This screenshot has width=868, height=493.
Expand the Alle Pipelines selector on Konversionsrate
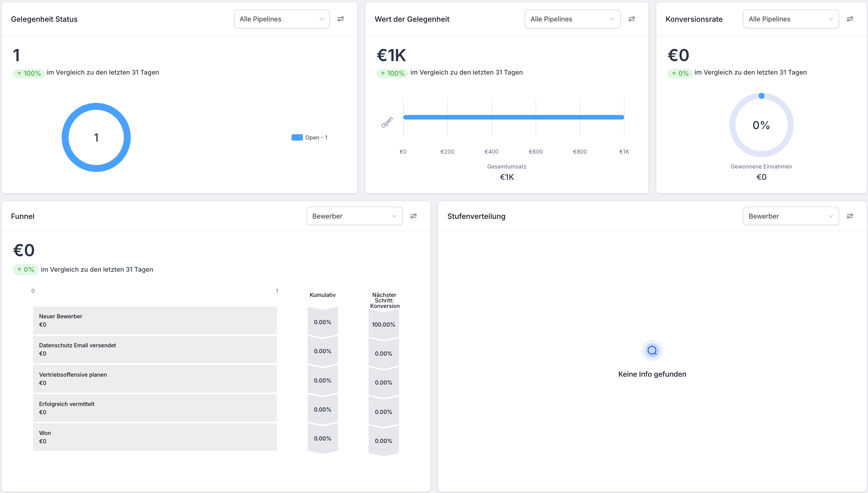[x=791, y=19]
